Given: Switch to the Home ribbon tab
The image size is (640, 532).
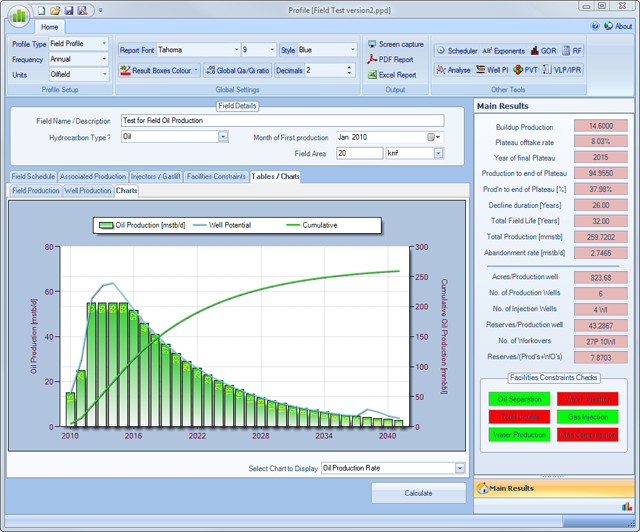Looking at the screenshot, I should pyautogui.click(x=49, y=27).
